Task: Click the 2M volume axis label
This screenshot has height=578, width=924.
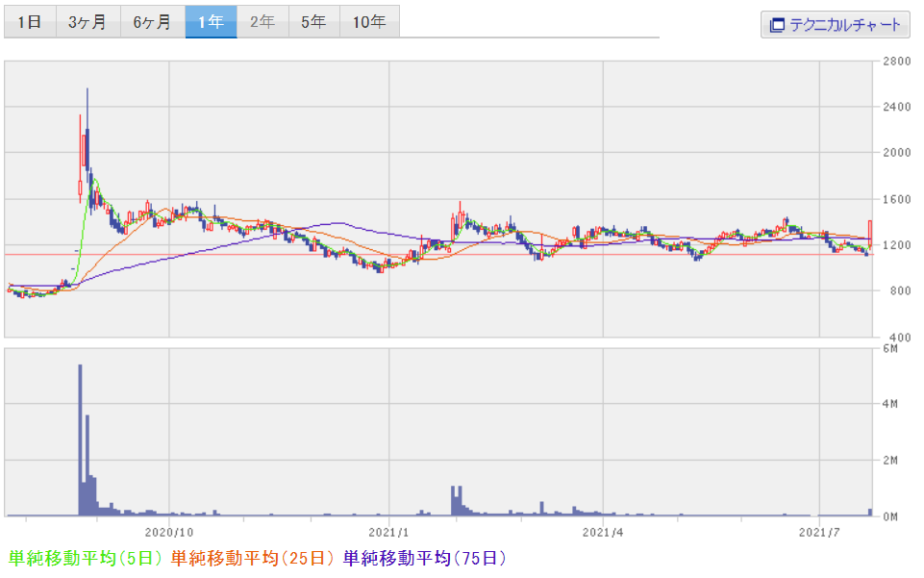Action: pos(890,460)
